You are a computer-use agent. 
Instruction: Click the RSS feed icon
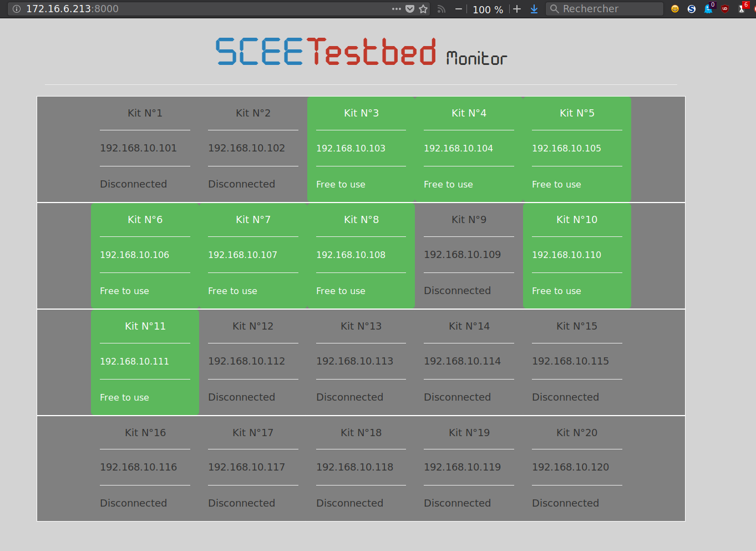pyautogui.click(x=442, y=9)
